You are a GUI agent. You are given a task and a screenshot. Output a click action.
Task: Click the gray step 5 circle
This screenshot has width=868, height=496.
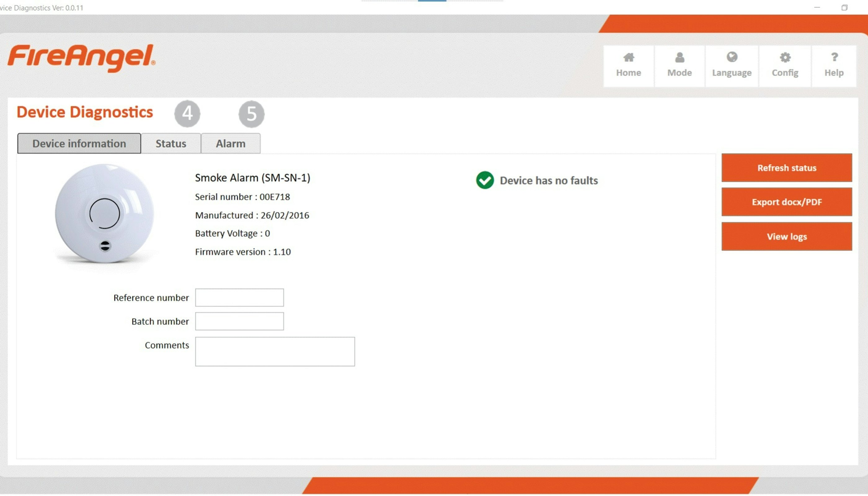(251, 114)
